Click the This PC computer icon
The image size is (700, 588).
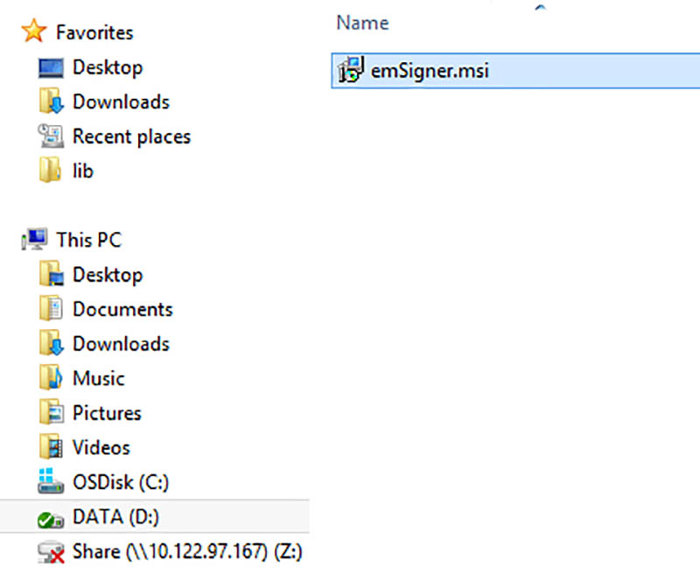coord(34,239)
